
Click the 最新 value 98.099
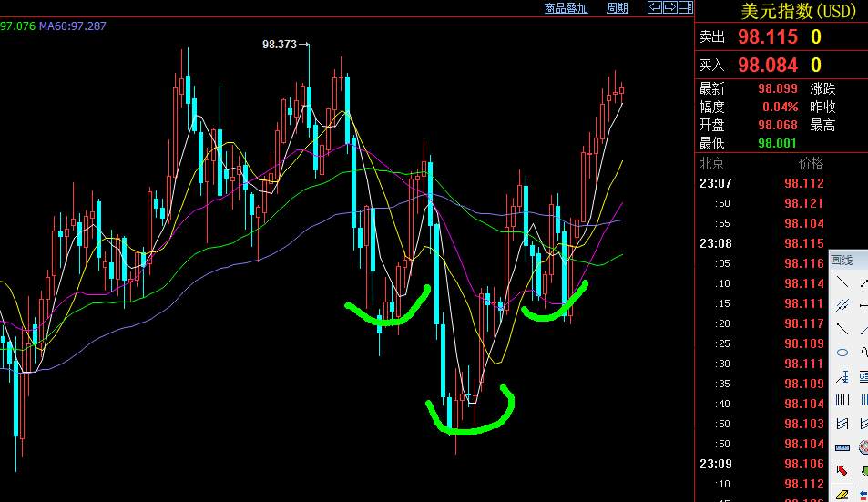(778, 88)
